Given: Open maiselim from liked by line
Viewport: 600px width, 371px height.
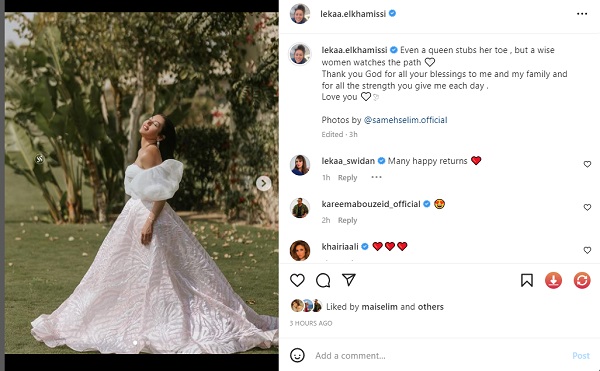Looking at the screenshot, I should (379, 307).
